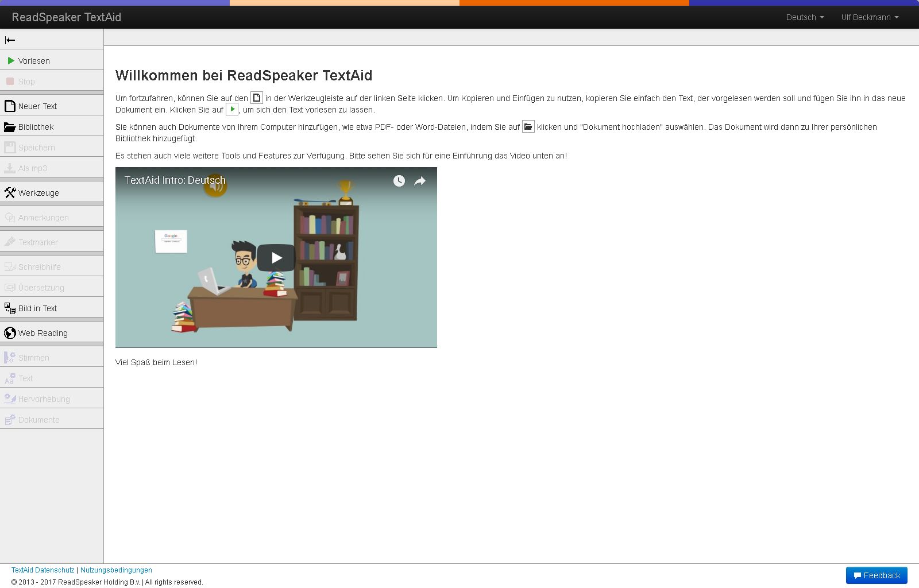Viewport: 919px width, 588px height.
Task: Open the Dokumente settings item
Action: point(52,419)
